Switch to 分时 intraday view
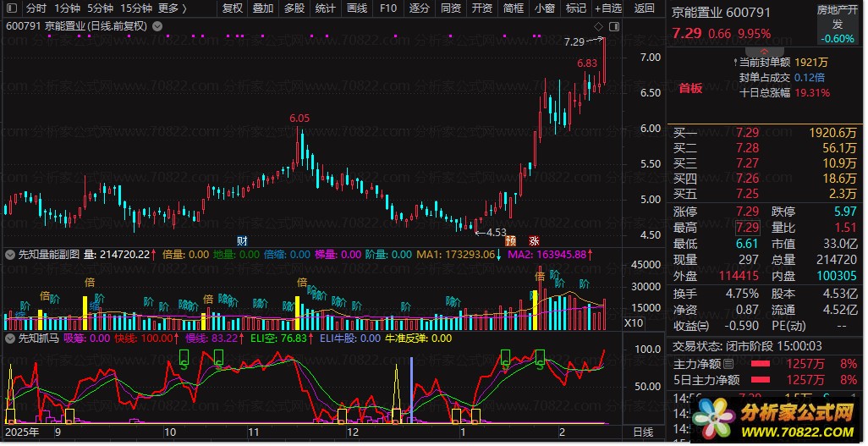 coord(36,8)
